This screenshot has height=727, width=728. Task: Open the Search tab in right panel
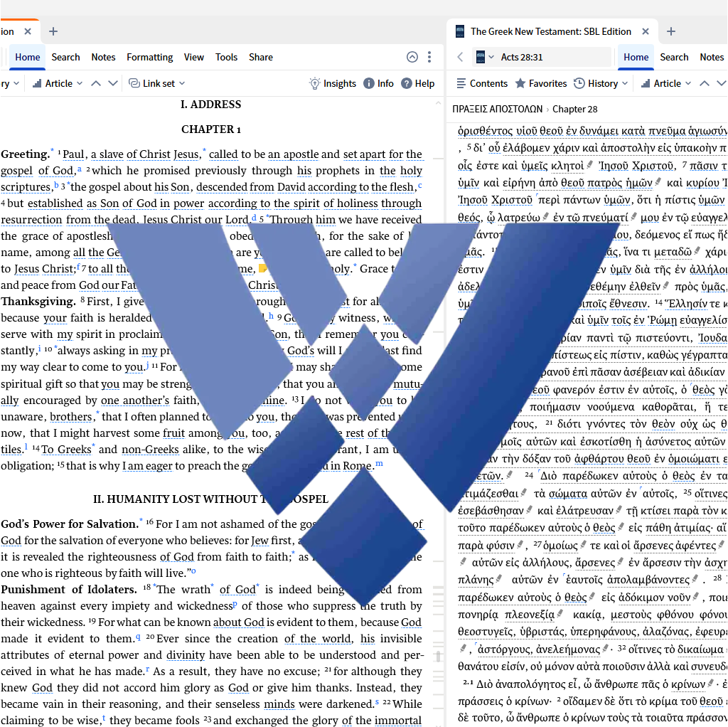[674, 57]
